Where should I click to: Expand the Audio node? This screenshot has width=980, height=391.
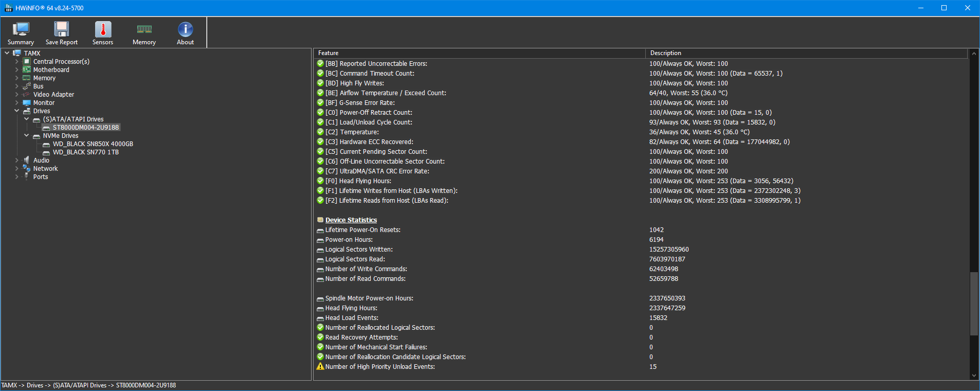pyautogui.click(x=16, y=160)
